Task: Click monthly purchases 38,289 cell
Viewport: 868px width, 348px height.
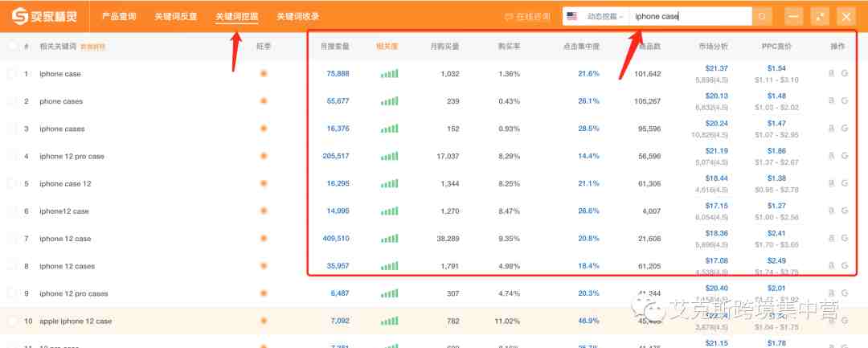Action: (x=448, y=239)
